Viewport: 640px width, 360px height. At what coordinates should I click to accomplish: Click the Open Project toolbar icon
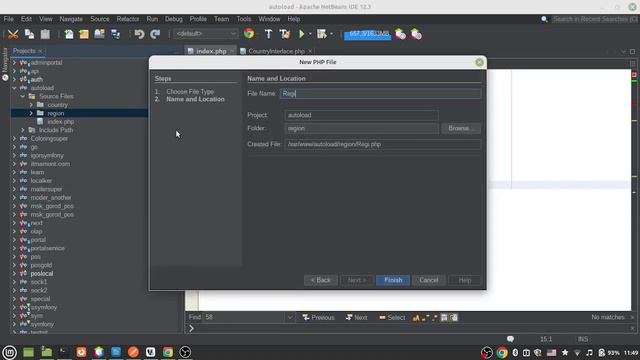coord(100,34)
